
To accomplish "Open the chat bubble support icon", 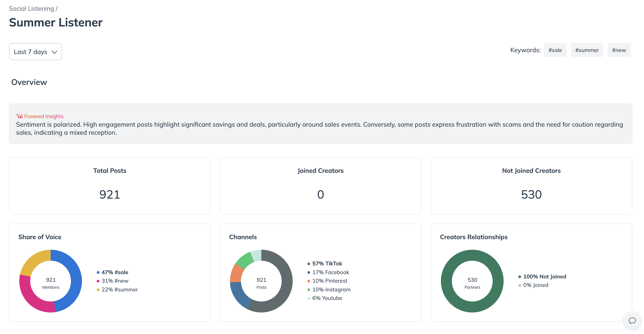I will pyautogui.click(x=632, y=321).
